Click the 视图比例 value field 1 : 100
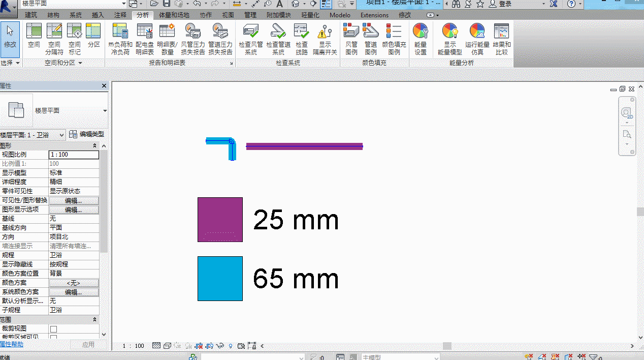Viewport: 644px width, 360px height. click(x=74, y=155)
